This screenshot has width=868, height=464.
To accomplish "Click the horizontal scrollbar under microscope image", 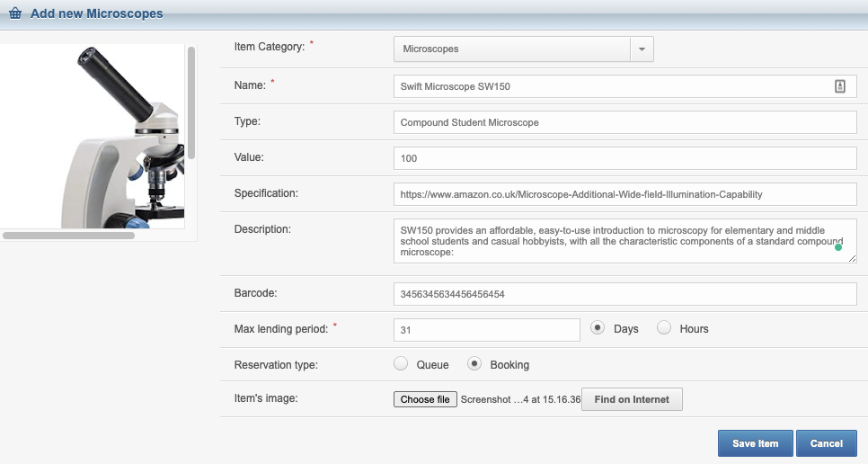I will pyautogui.click(x=68, y=236).
